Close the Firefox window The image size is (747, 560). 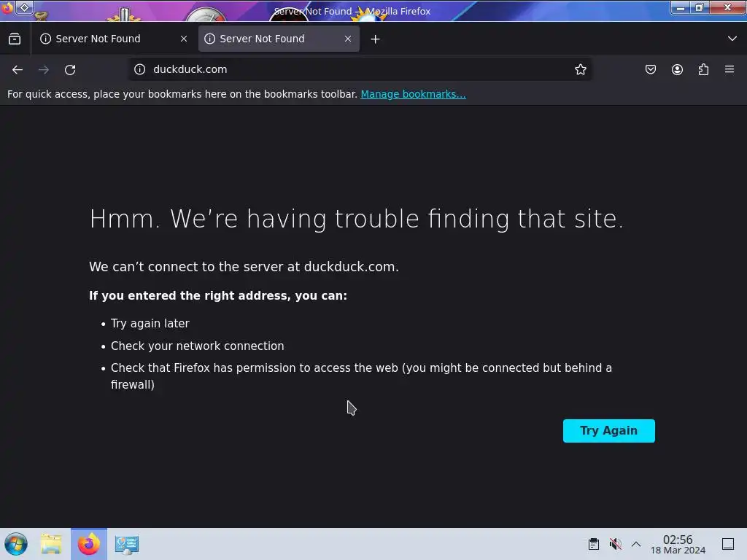click(x=727, y=7)
